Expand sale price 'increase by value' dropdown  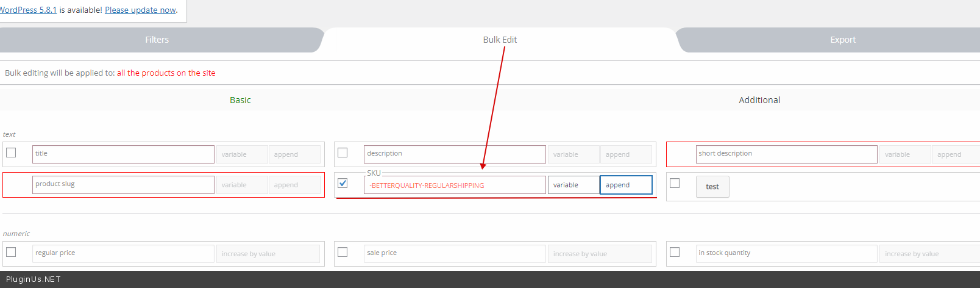coord(600,254)
